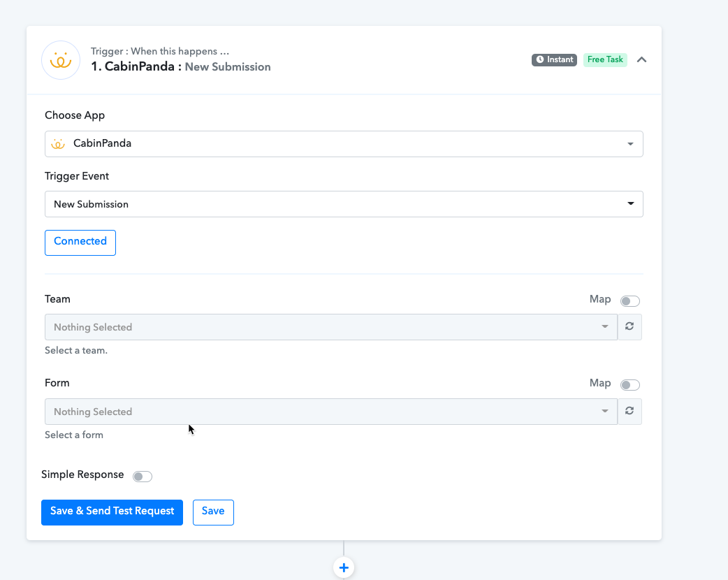The width and height of the screenshot is (728, 580).
Task: Click the Save button
Action: (x=213, y=512)
